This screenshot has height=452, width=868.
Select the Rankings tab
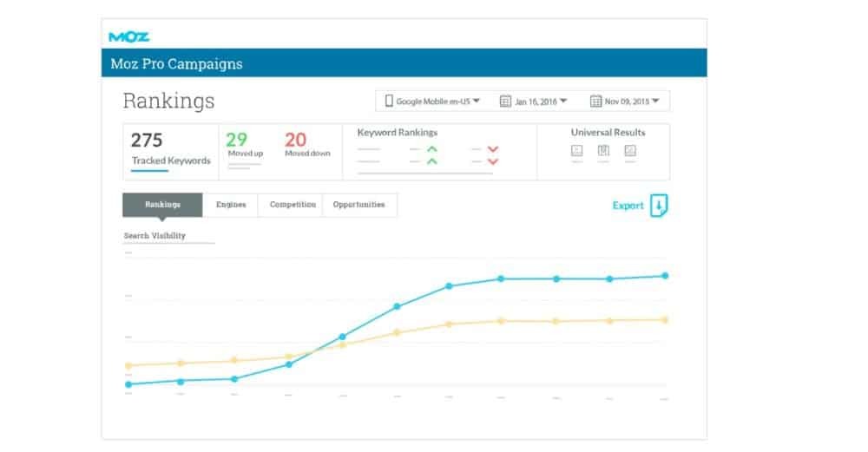[162, 205]
